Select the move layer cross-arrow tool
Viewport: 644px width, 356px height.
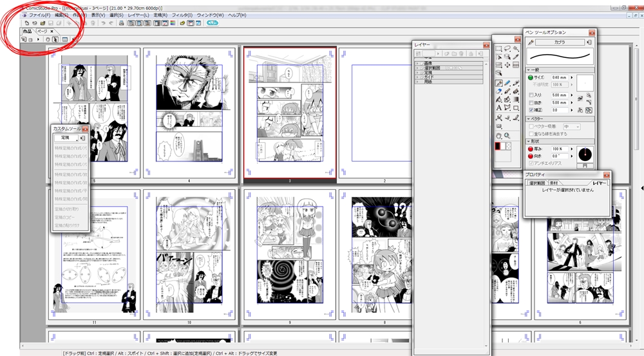point(507,65)
